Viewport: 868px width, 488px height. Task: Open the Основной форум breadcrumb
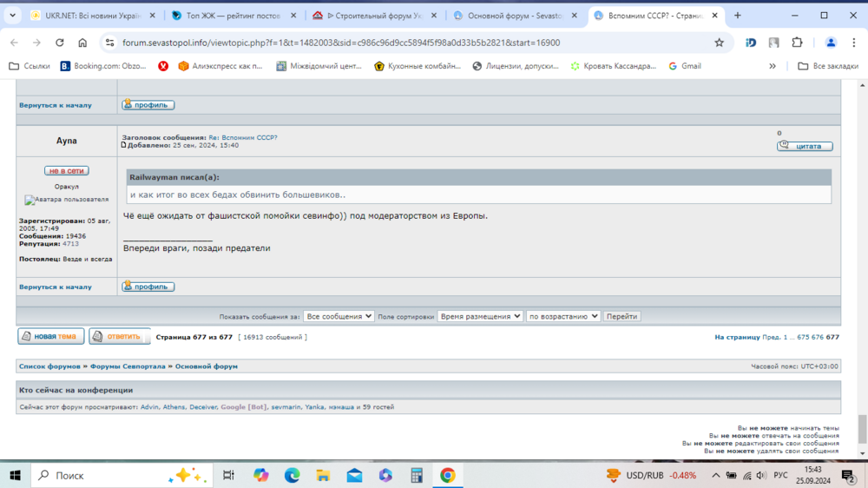(x=207, y=366)
